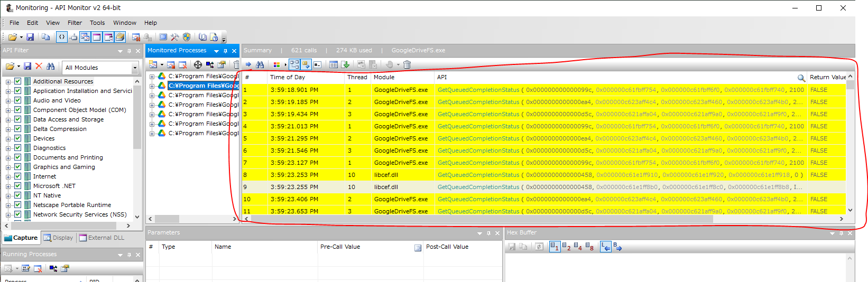Click the Summary list horizontal scrollbar

point(482,219)
